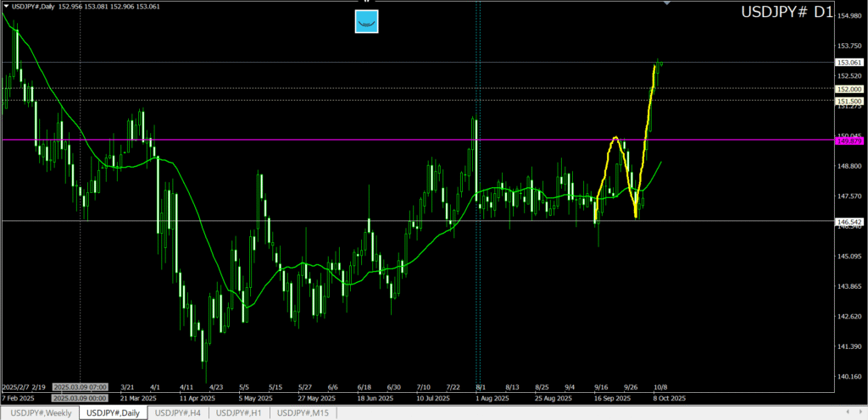Select the magenta horizontal line on chart
This screenshot has height=420, width=868.
pos(339,140)
